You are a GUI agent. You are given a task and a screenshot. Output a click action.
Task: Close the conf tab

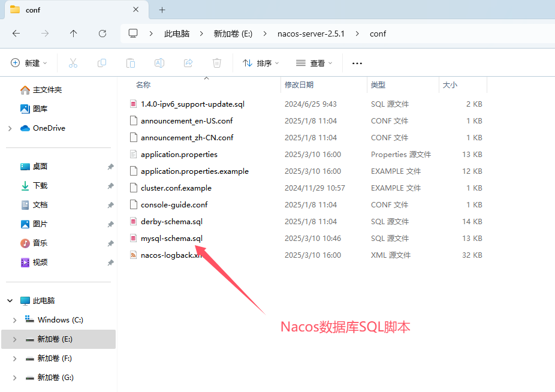click(135, 10)
